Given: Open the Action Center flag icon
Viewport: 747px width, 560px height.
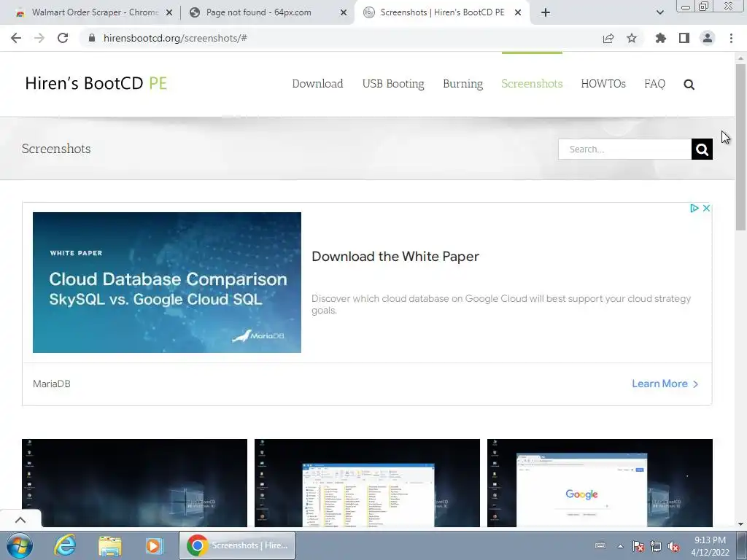Looking at the screenshot, I should point(638,546).
